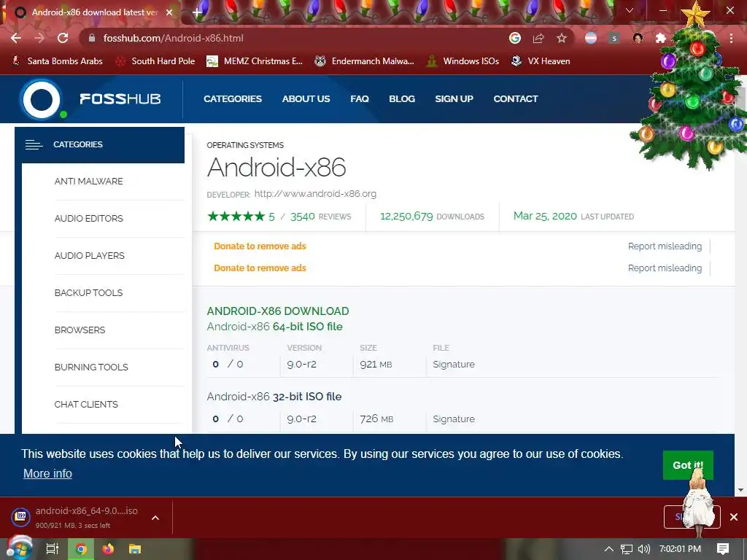This screenshot has width=747, height=560.
Task: Select BROWSERS category
Action: pyautogui.click(x=80, y=330)
